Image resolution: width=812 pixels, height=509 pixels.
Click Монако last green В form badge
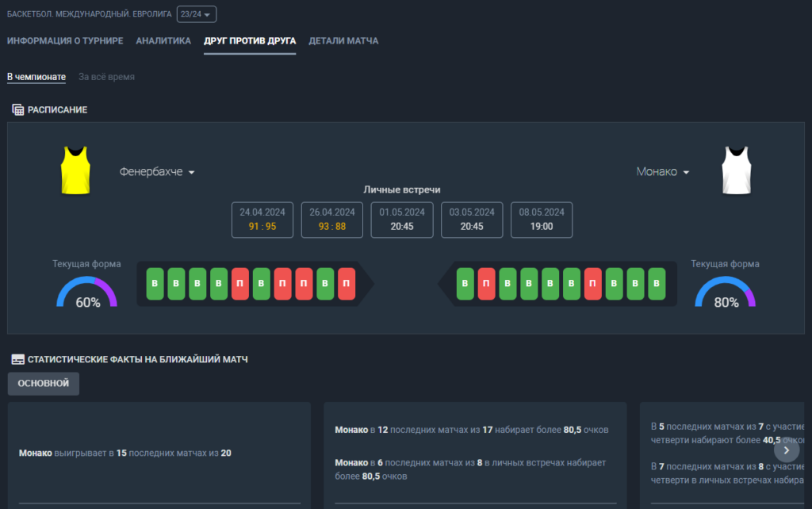coord(657,284)
